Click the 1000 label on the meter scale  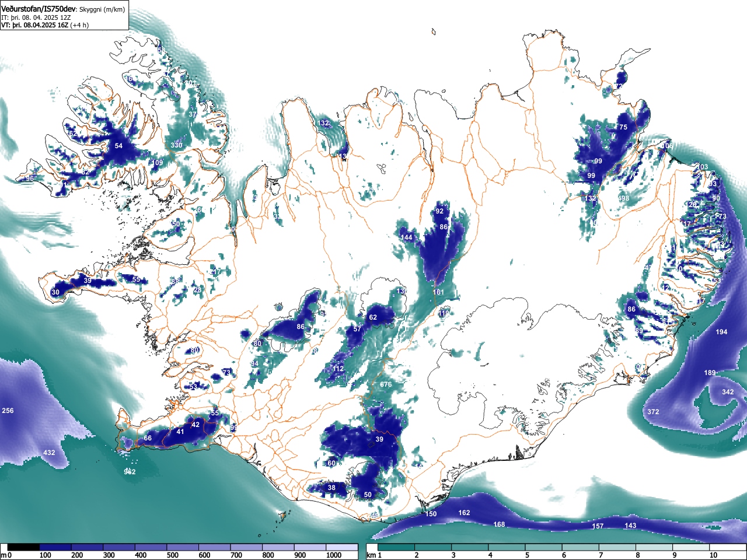point(334,555)
